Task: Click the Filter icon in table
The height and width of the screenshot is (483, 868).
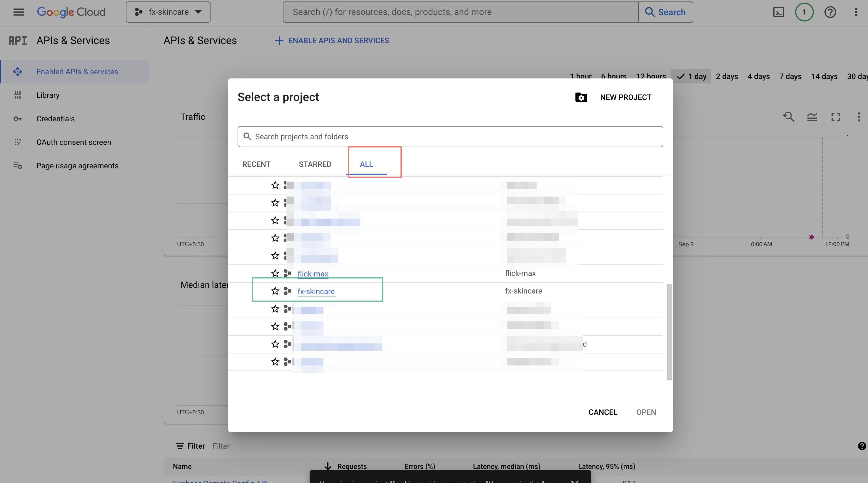Action: coord(180,446)
